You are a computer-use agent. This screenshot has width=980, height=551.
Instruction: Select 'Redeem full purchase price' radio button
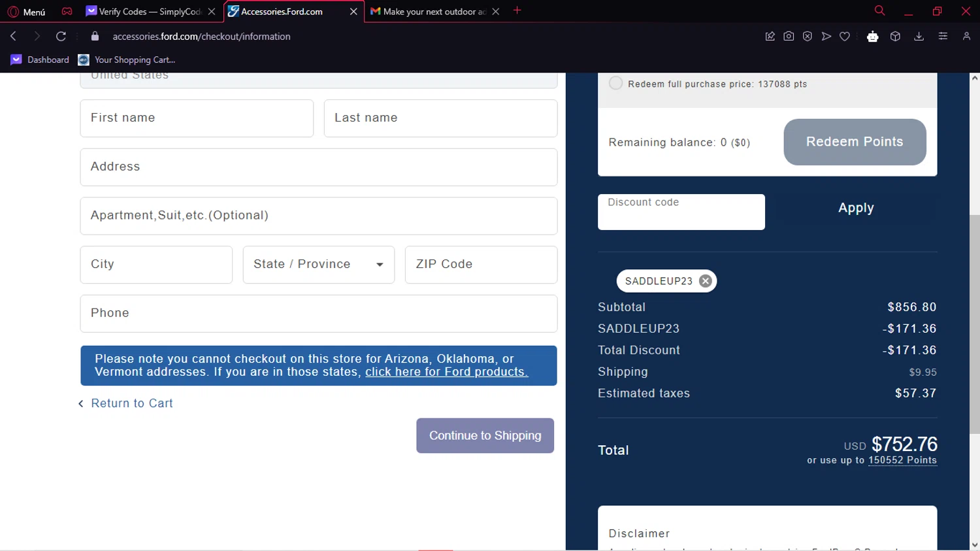coord(615,83)
